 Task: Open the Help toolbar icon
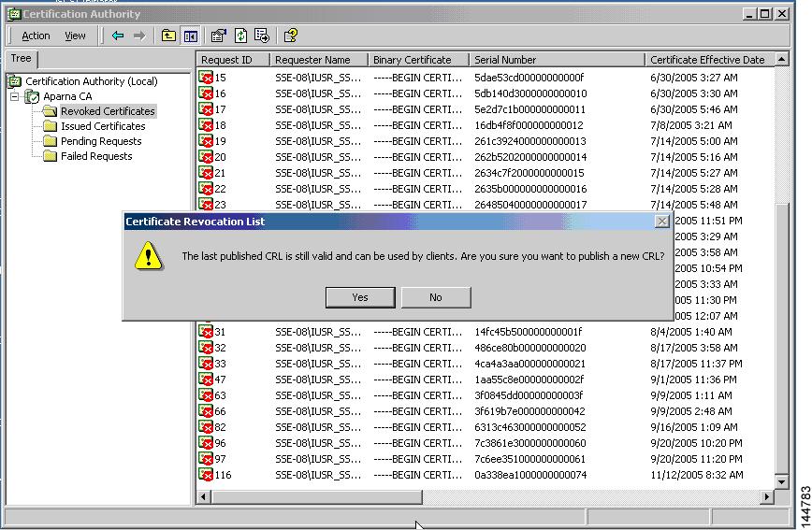(x=291, y=36)
